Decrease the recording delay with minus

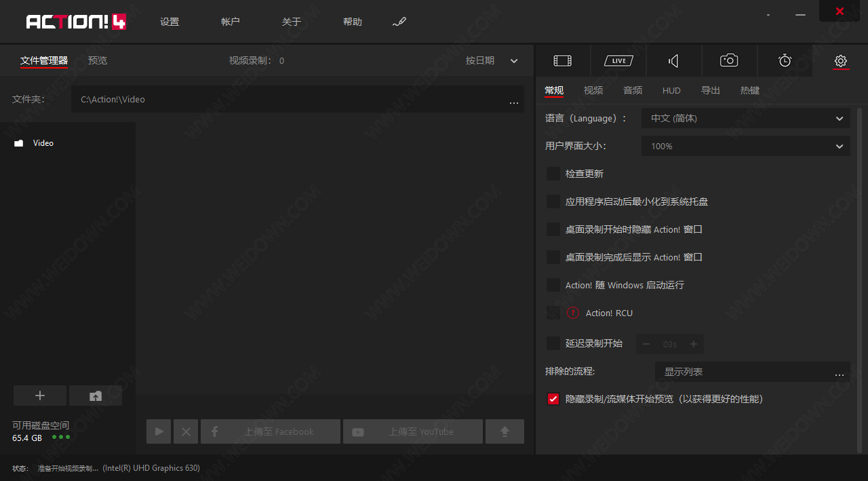coord(646,344)
